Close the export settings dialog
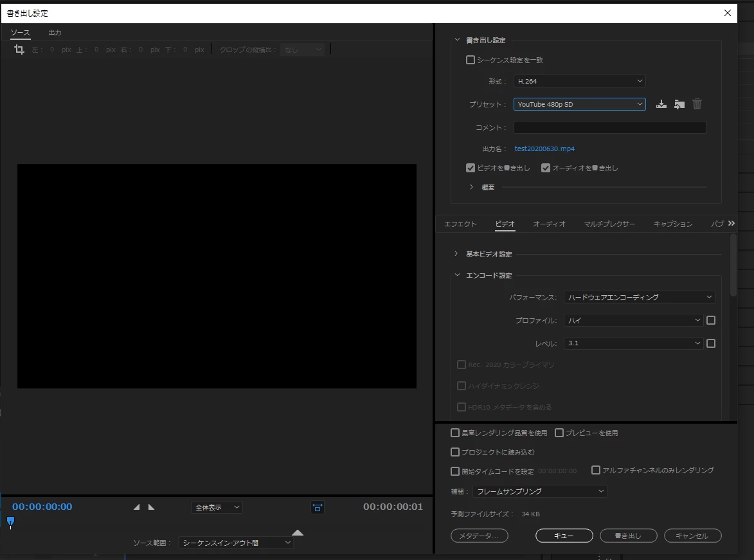 [727, 13]
